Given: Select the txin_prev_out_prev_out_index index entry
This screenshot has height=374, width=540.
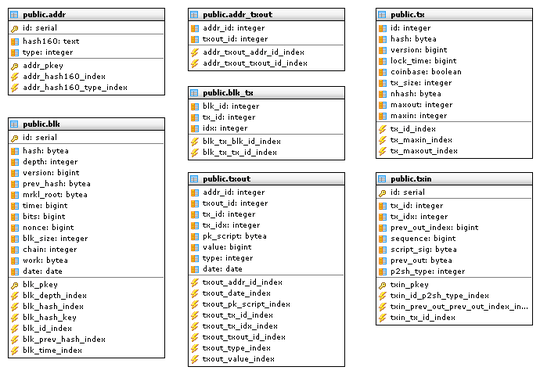Looking at the screenshot, I should point(454,307).
